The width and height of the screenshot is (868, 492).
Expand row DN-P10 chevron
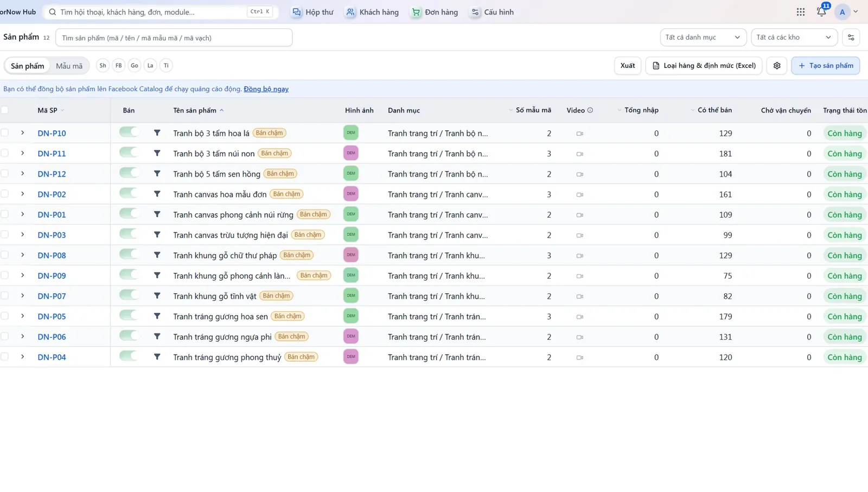[23, 133]
